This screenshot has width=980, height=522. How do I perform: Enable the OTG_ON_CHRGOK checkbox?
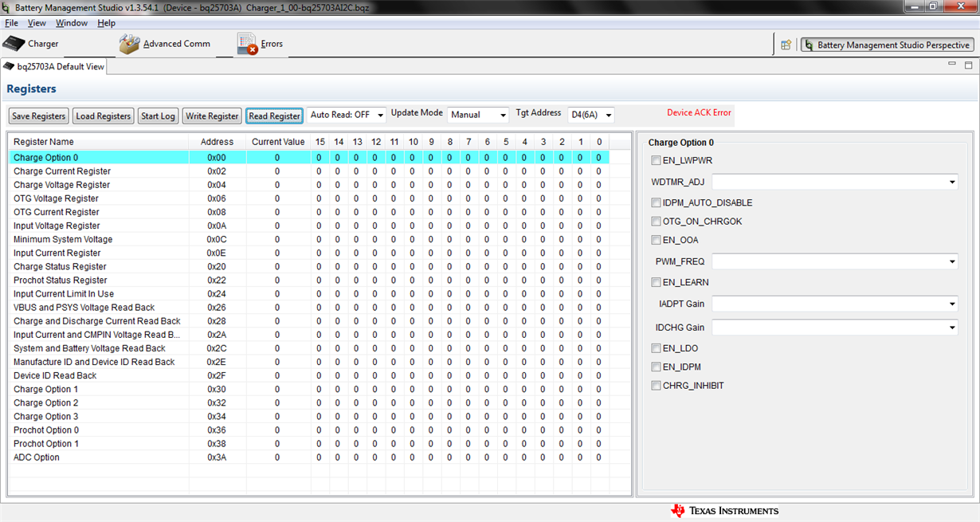656,221
